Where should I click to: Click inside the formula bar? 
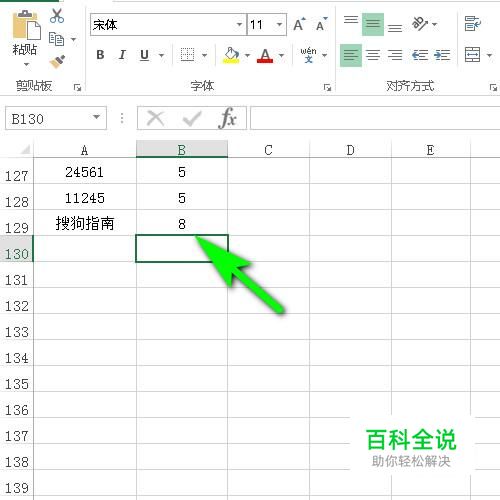375,118
